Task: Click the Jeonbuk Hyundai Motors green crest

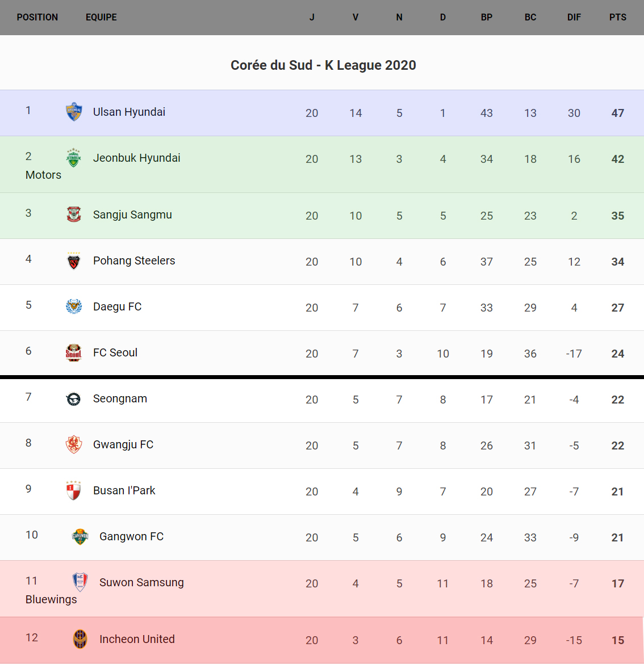Action: pyautogui.click(x=74, y=158)
